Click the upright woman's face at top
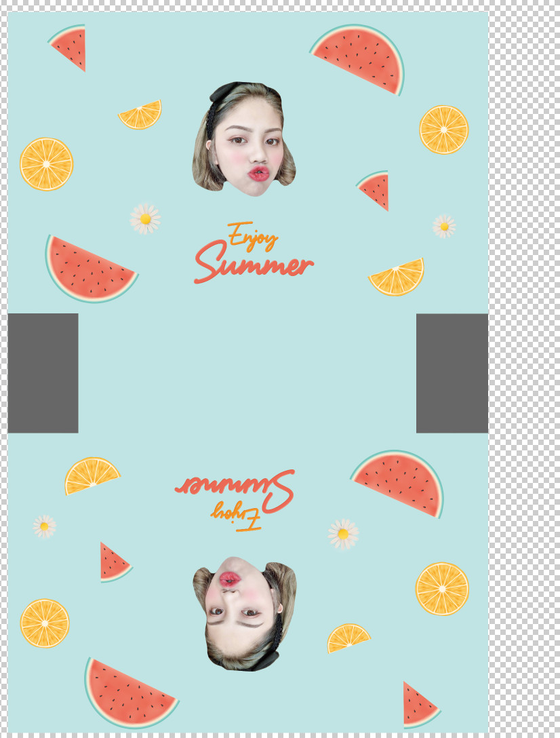 [245, 141]
